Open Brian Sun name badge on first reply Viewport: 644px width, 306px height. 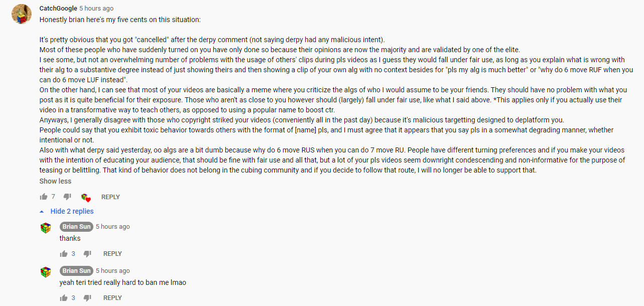click(77, 227)
